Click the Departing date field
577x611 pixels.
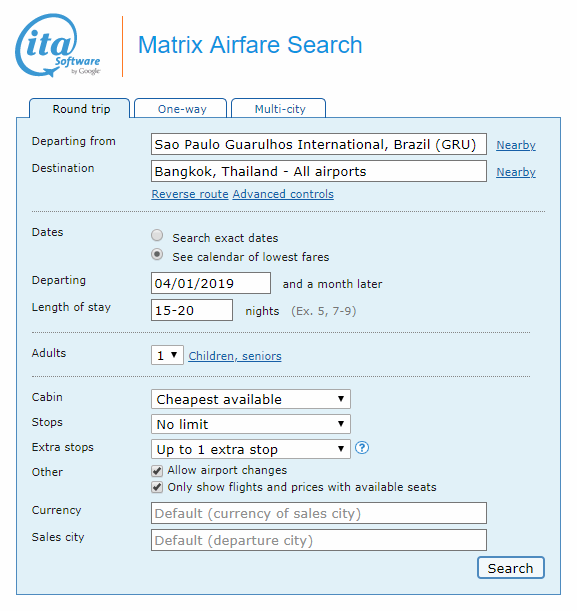[x=211, y=283]
